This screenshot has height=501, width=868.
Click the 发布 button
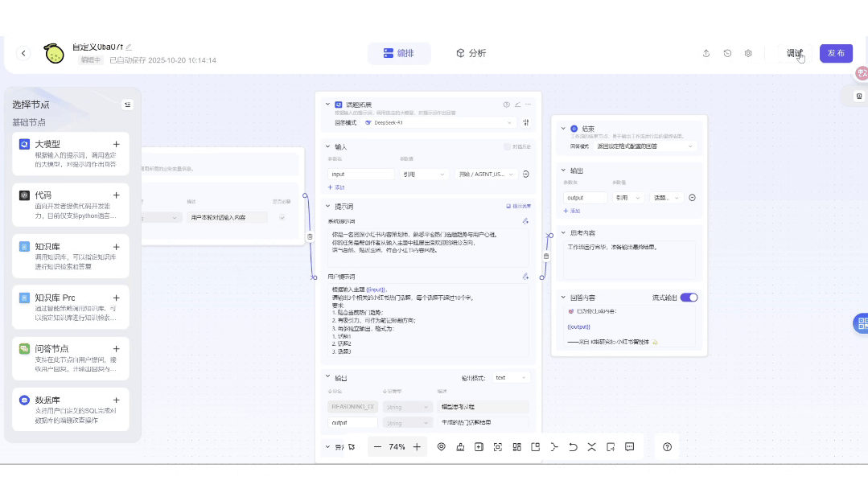coord(836,54)
